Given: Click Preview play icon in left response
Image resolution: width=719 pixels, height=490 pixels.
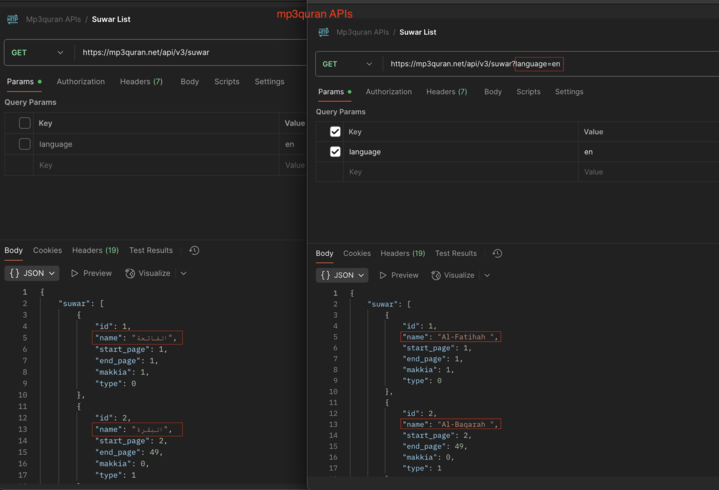Looking at the screenshot, I should tap(75, 273).
